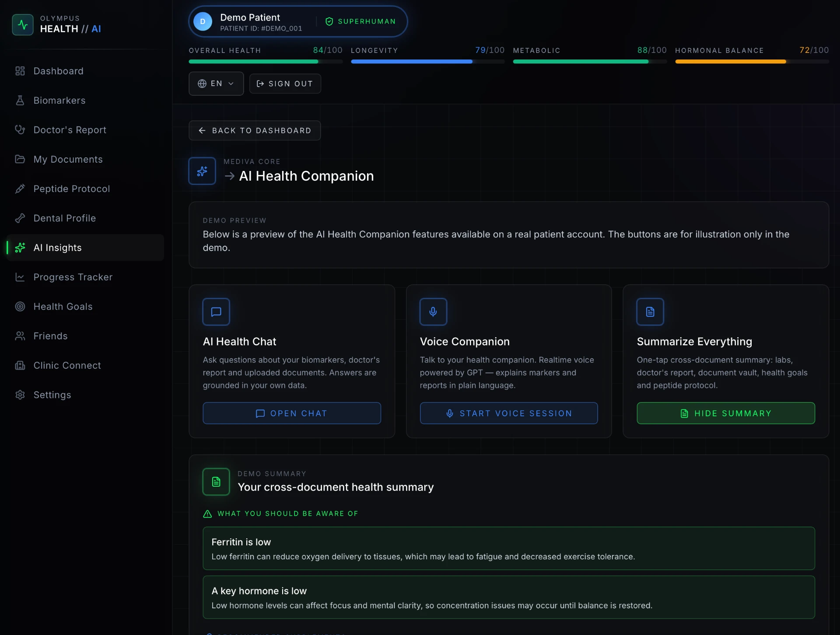The height and width of the screenshot is (635, 840).
Task: Click the Doctor's Report stethoscope icon
Action: (x=20, y=130)
